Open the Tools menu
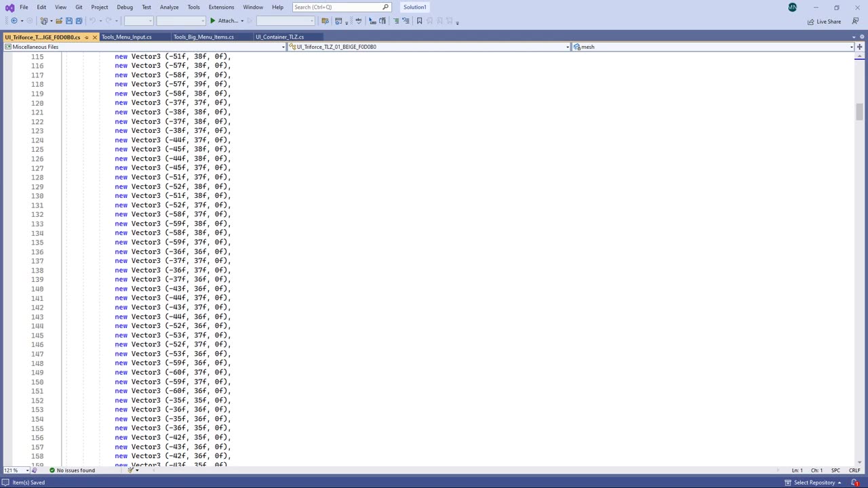This screenshot has width=868, height=488. click(x=194, y=7)
